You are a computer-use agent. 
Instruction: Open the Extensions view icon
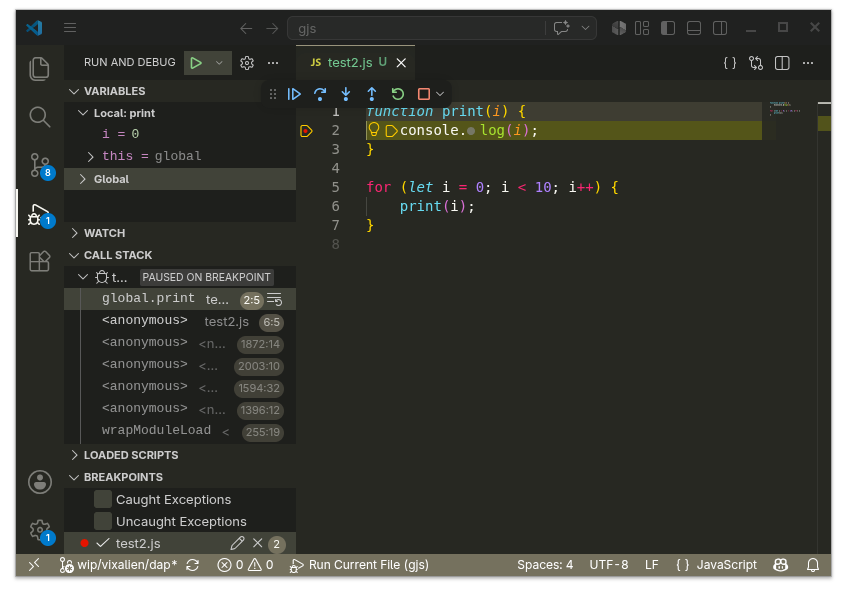pos(39,261)
